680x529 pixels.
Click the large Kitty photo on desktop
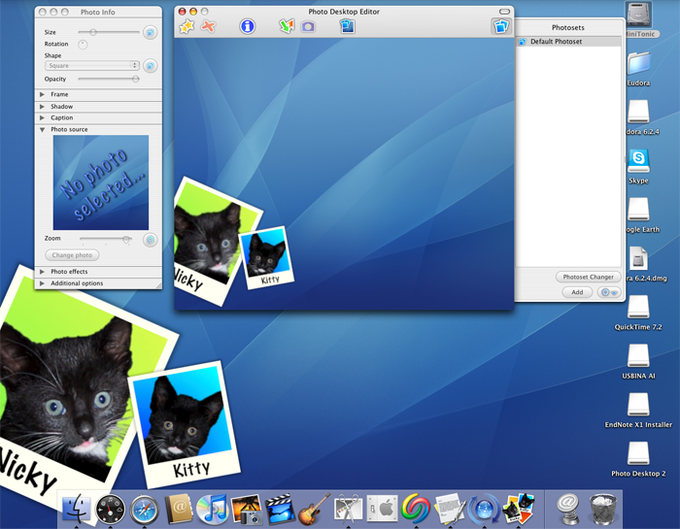[184, 424]
